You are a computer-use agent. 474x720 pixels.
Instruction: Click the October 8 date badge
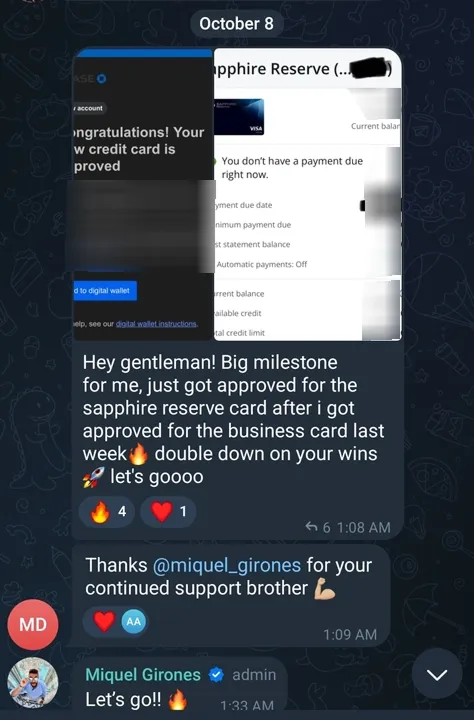tap(237, 24)
